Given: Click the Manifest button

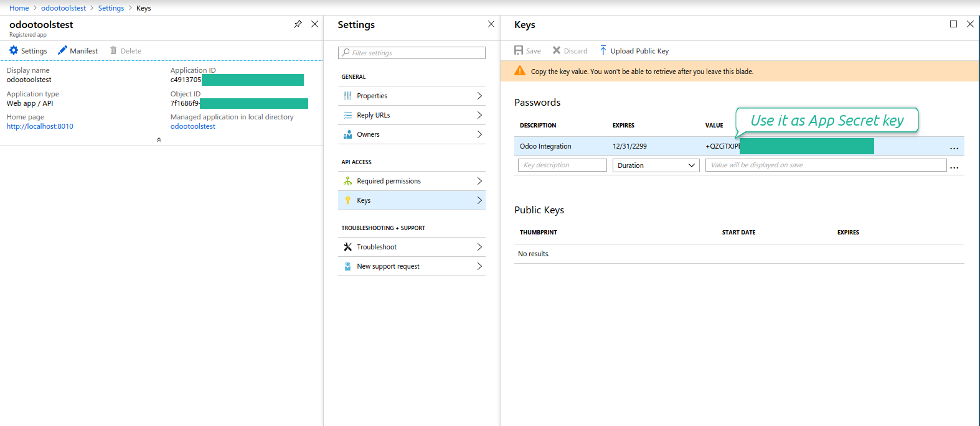Looking at the screenshot, I should point(78,51).
